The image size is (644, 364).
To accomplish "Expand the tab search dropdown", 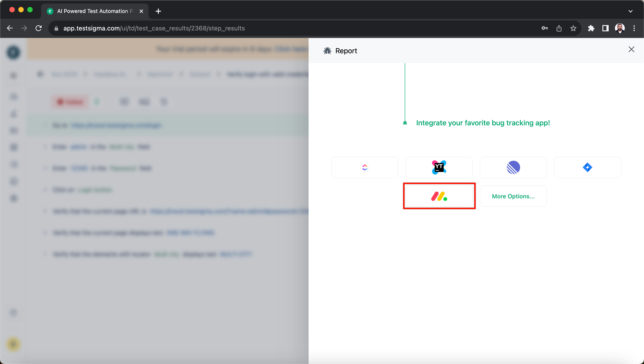I will (x=630, y=11).
